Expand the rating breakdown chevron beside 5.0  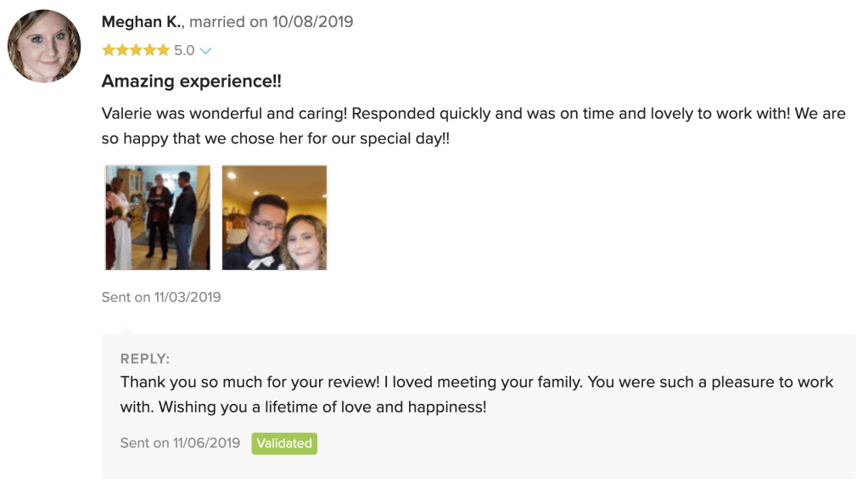204,51
